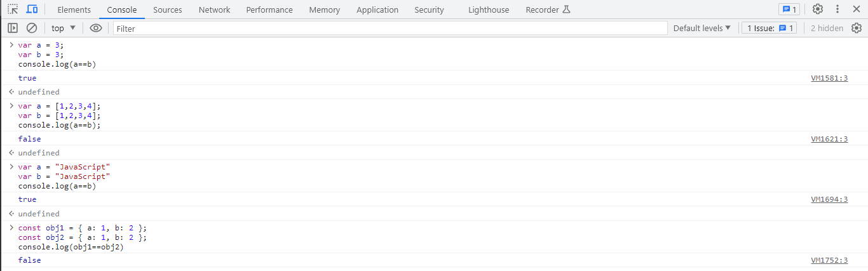Open the three-dot customize DevTools menu

837,10
